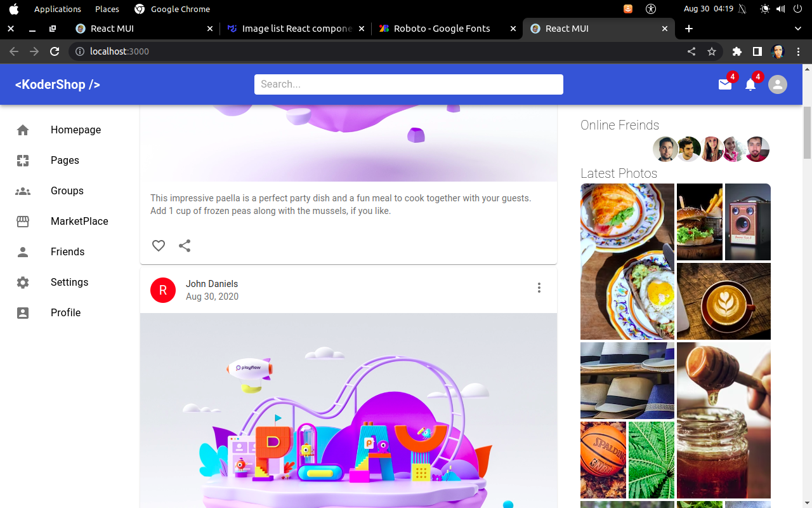Go to Homepage in sidebar
The image size is (812, 508).
coord(76,130)
